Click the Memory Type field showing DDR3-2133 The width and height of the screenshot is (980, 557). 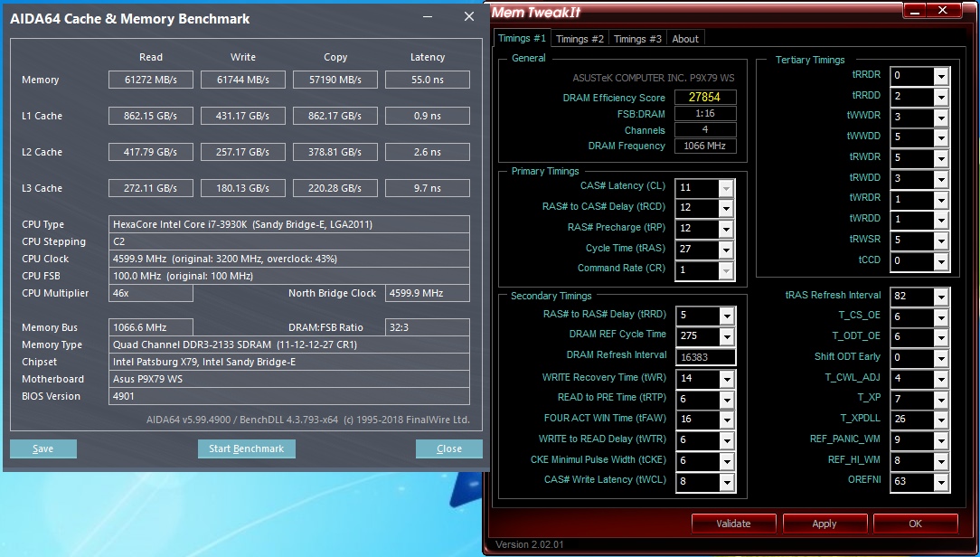pos(288,345)
